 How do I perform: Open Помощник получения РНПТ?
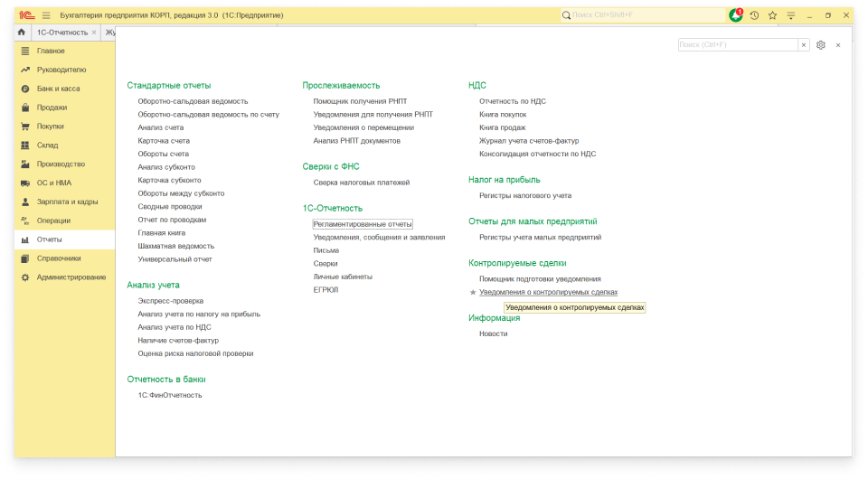tap(360, 101)
